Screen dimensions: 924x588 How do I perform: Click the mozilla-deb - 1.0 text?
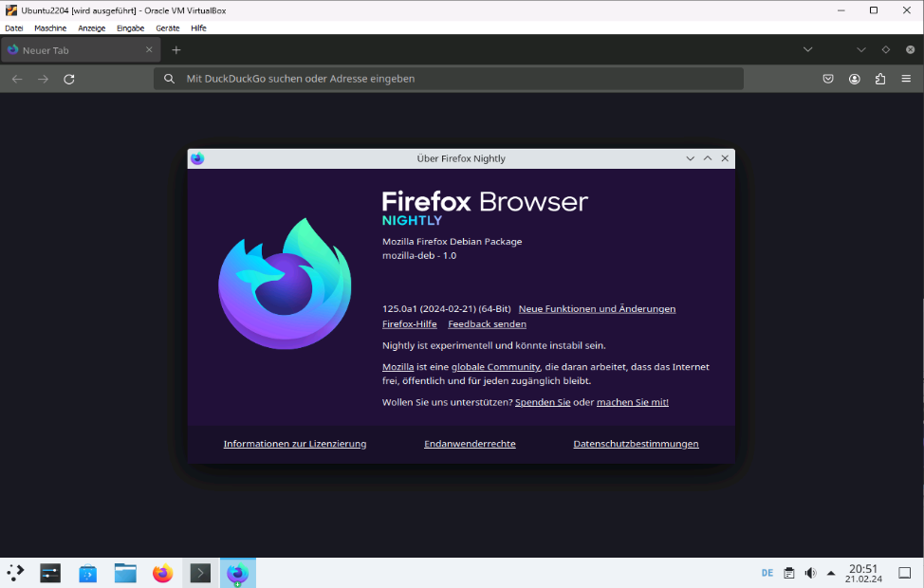pyautogui.click(x=419, y=256)
